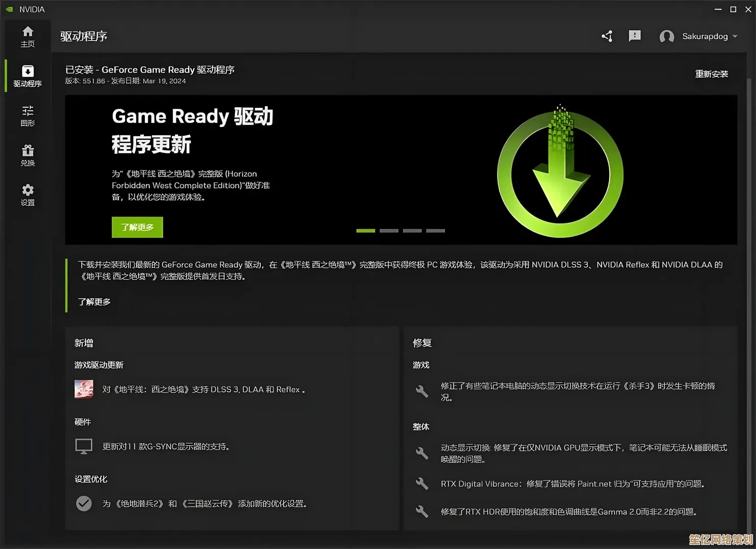Click the green 了解更多 banner button
Viewport: 756px width, 549px height.
coord(137,227)
